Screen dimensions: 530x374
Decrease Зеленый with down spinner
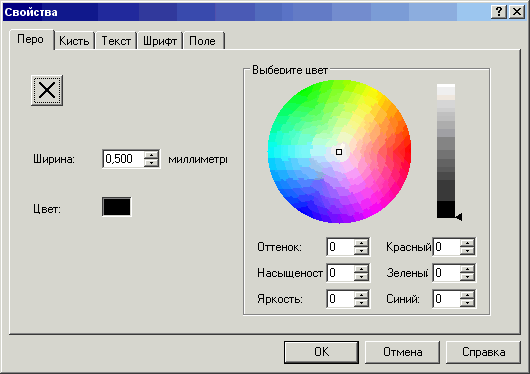pos(467,277)
